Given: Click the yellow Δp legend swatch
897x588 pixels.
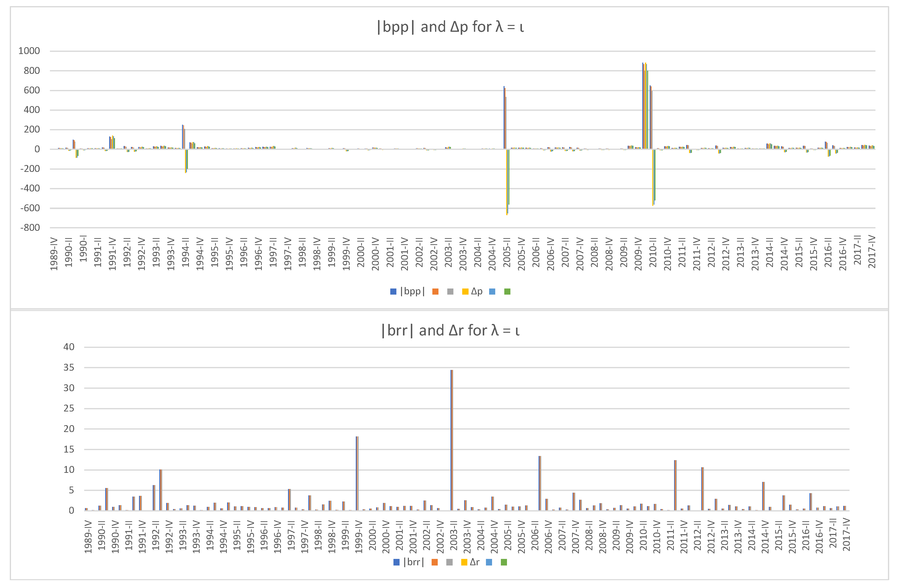Looking at the screenshot, I should coord(465,291).
